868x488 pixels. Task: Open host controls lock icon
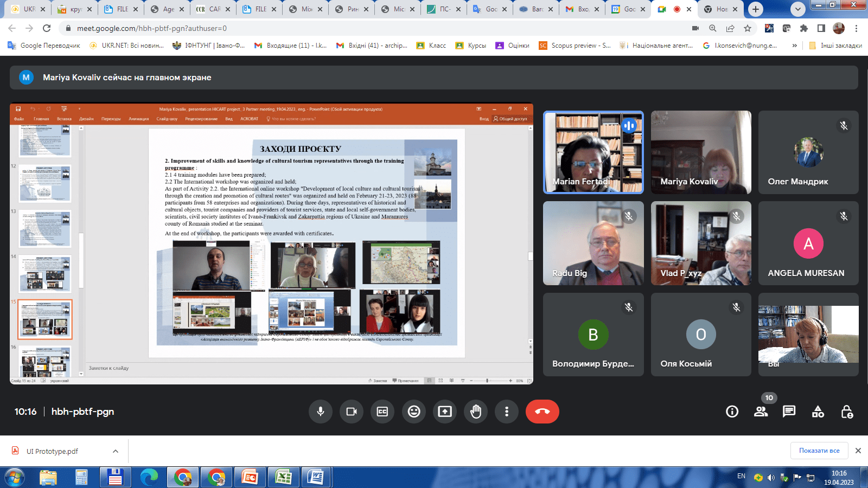[x=846, y=412]
